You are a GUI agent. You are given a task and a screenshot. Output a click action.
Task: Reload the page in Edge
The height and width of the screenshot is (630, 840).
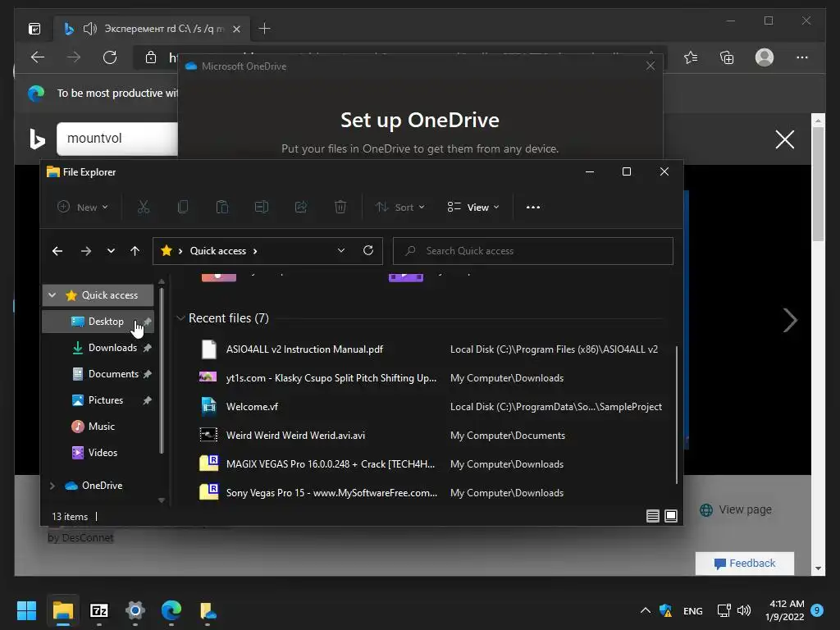(110, 57)
